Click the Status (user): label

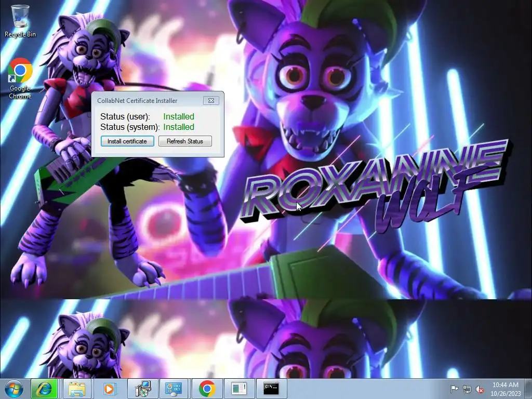pos(125,116)
